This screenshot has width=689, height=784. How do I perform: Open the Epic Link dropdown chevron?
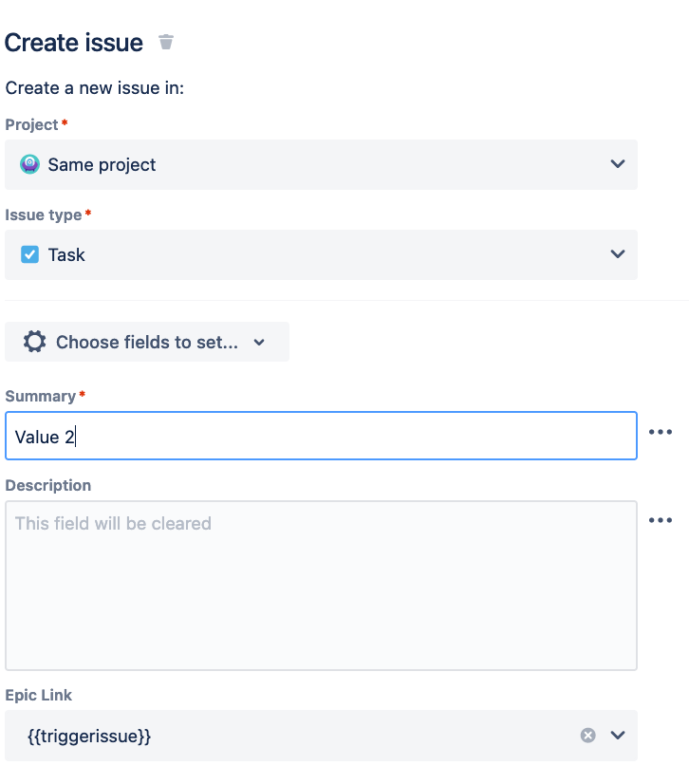coord(618,735)
